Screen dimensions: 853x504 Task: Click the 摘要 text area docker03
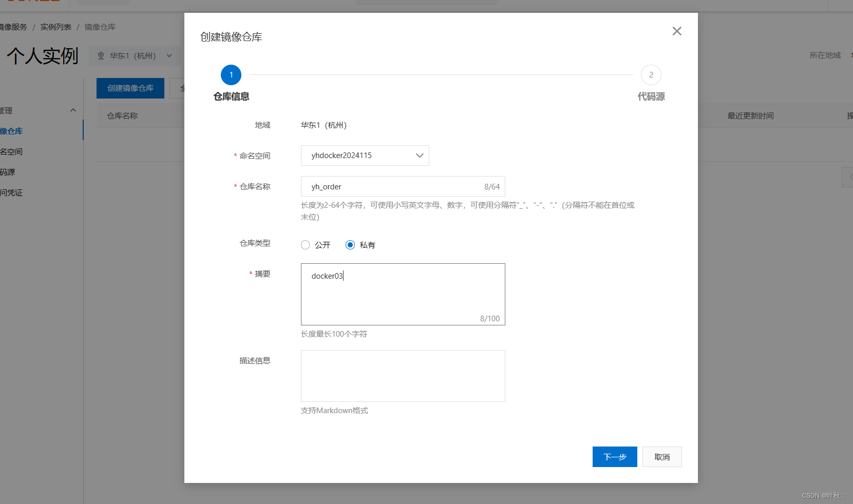[403, 294]
